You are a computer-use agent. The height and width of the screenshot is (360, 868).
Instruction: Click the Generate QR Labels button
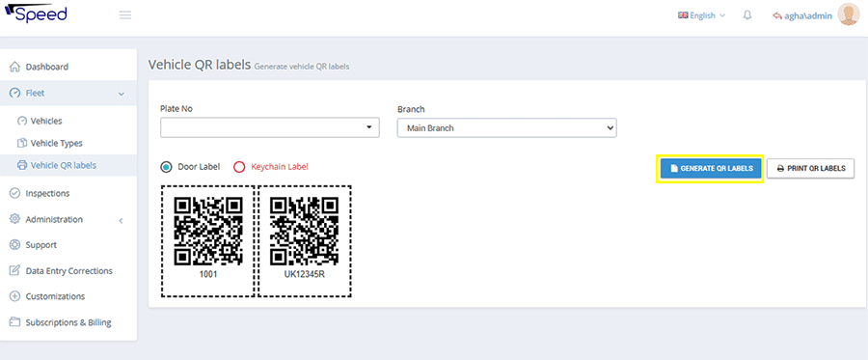tap(711, 168)
